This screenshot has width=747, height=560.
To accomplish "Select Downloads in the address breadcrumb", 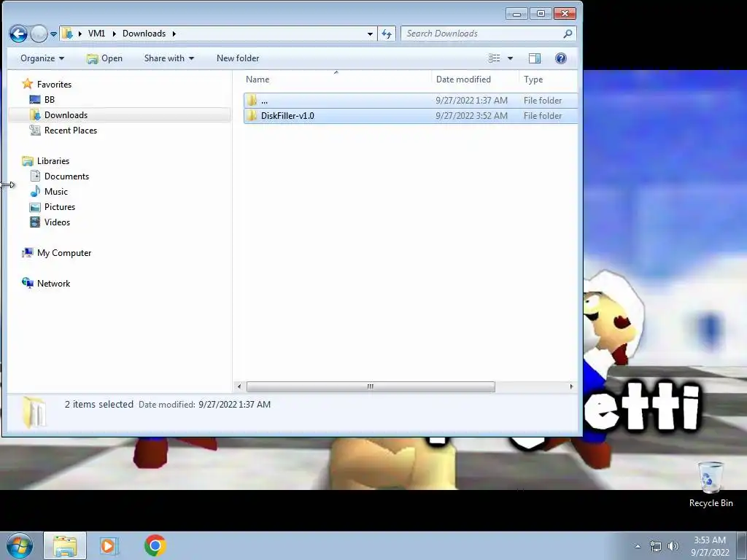I will pyautogui.click(x=144, y=34).
